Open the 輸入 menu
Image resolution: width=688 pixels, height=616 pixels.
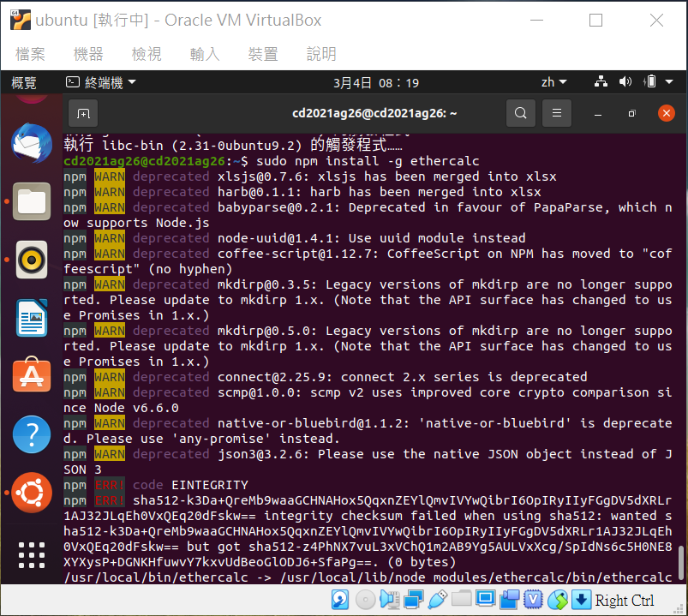[x=205, y=54]
